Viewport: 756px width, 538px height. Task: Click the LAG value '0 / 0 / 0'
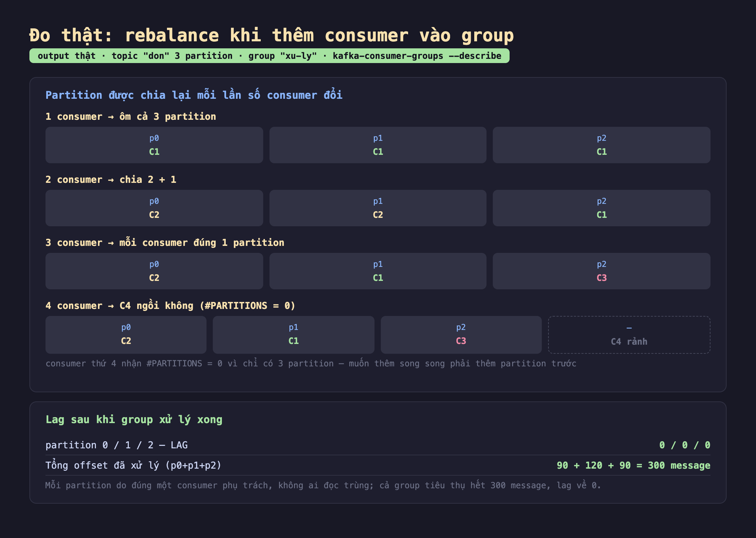click(x=685, y=445)
